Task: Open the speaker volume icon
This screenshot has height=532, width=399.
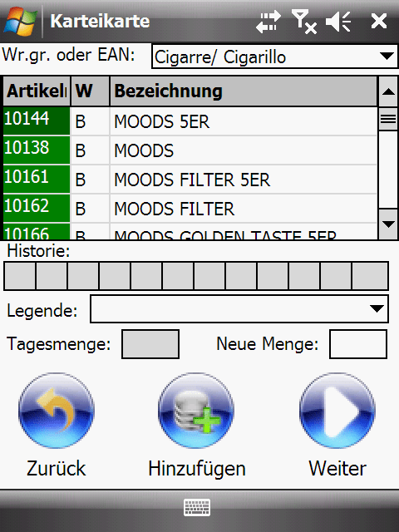Action: [x=338, y=22]
